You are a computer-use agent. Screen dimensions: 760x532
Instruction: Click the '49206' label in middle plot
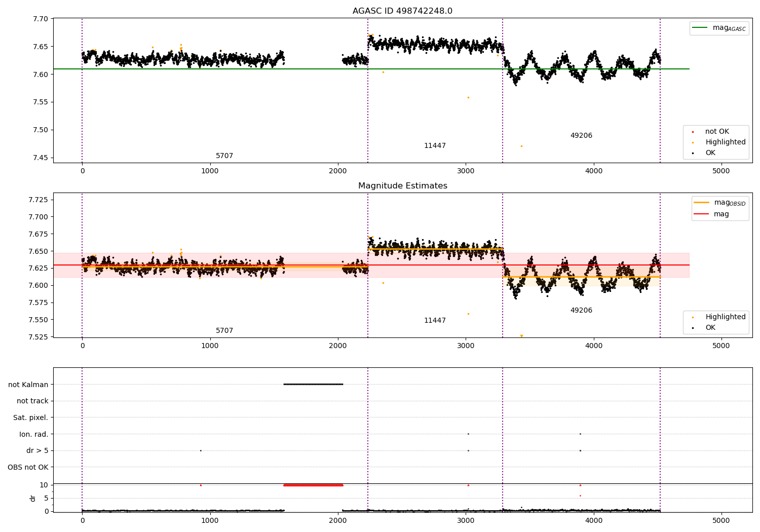coord(581,310)
